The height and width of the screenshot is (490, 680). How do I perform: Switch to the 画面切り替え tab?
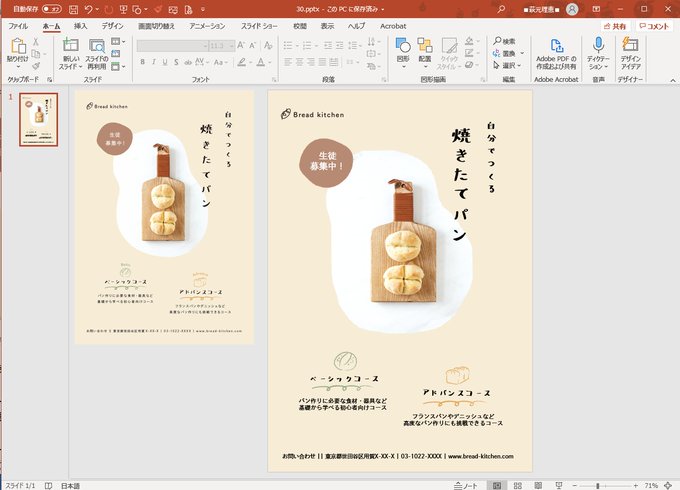pos(156,26)
